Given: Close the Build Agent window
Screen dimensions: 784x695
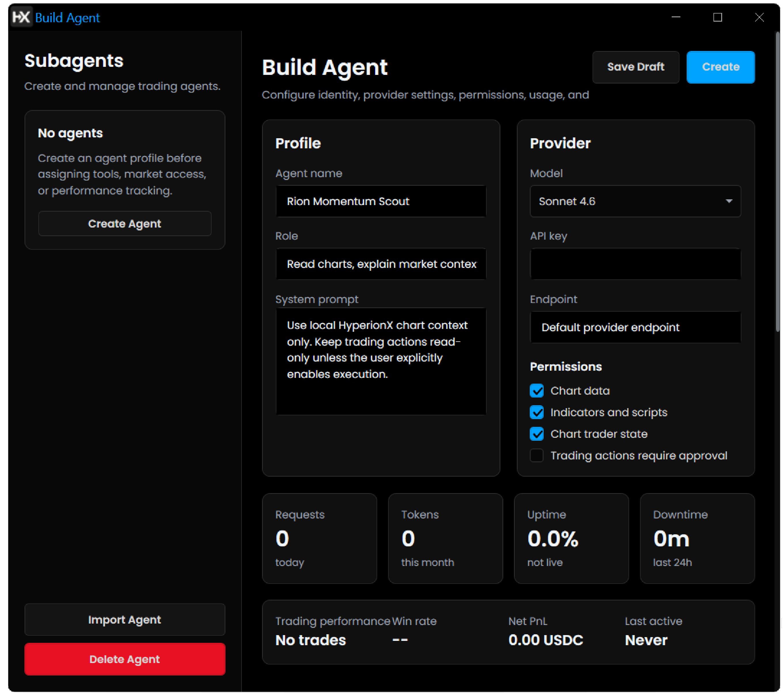Looking at the screenshot, I should [759, 17].
